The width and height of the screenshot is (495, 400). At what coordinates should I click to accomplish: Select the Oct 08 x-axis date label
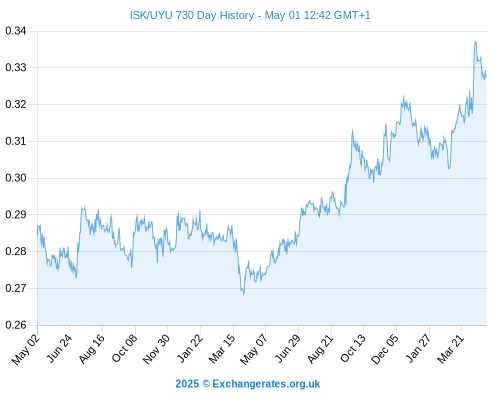[x=124, y=349]
